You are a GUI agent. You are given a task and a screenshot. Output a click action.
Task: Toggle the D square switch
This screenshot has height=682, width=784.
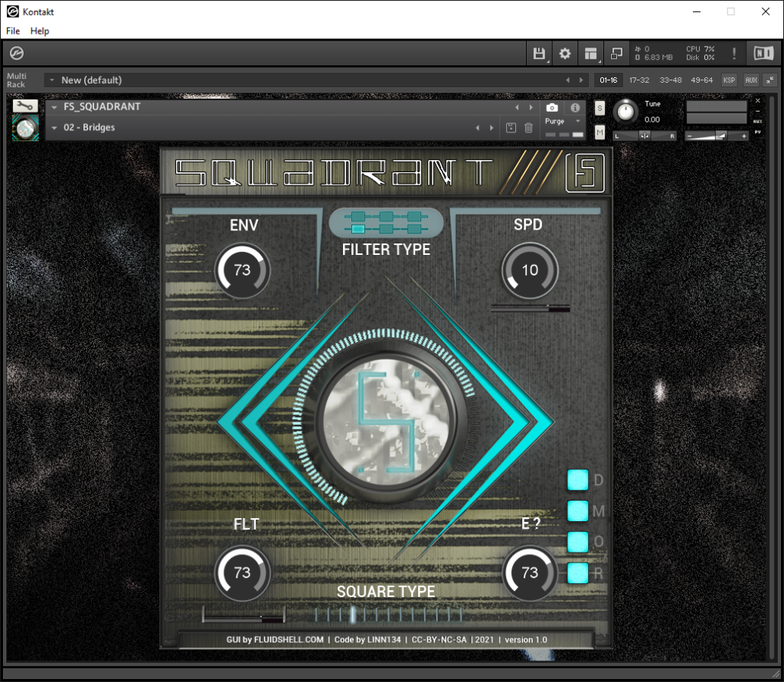(x=577, y=480)
